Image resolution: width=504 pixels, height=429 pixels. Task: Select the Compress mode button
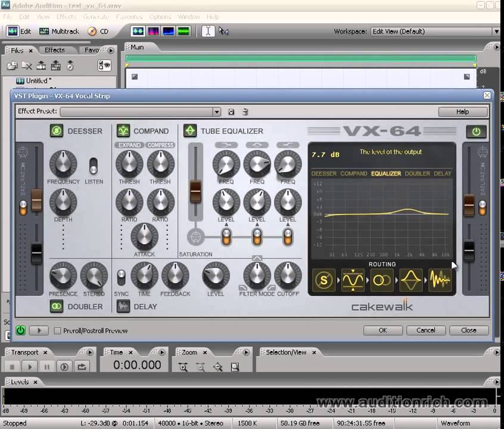click(160, 145)
